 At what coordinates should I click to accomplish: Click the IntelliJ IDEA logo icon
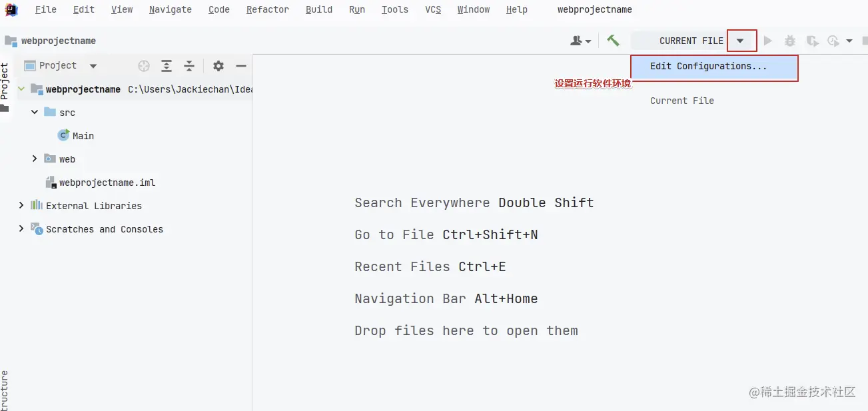click(11, 9)
